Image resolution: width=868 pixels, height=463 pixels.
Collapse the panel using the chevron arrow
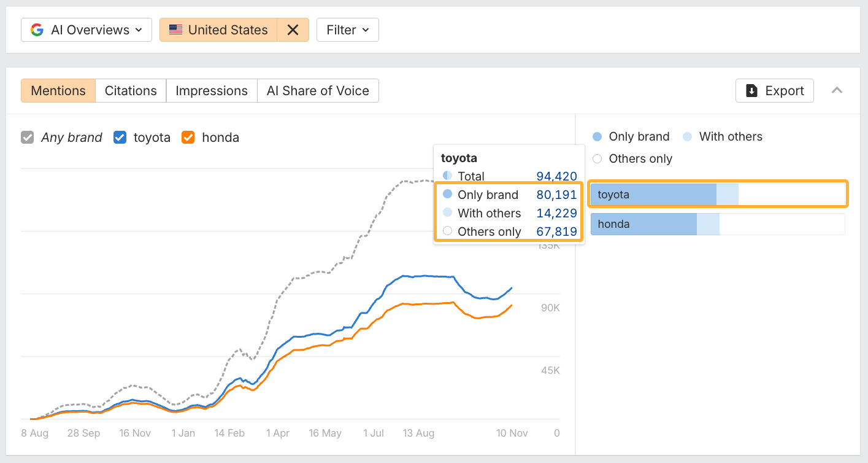(837, 90)
